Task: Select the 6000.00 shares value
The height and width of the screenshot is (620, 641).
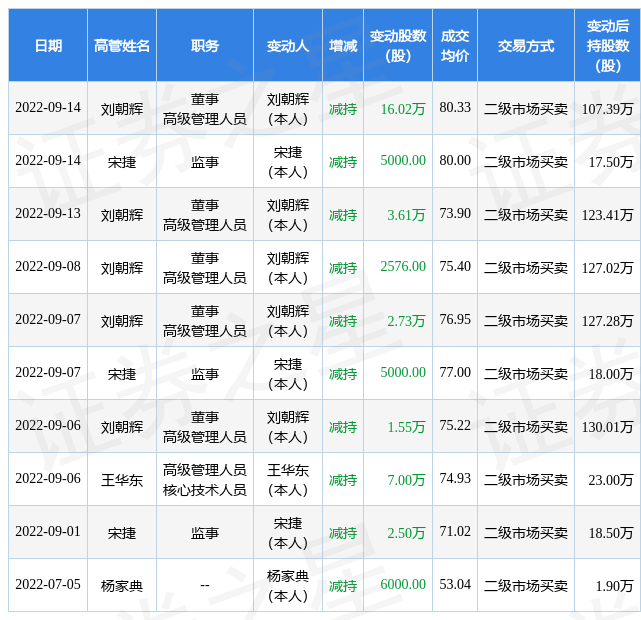Action: coord(403,584)
